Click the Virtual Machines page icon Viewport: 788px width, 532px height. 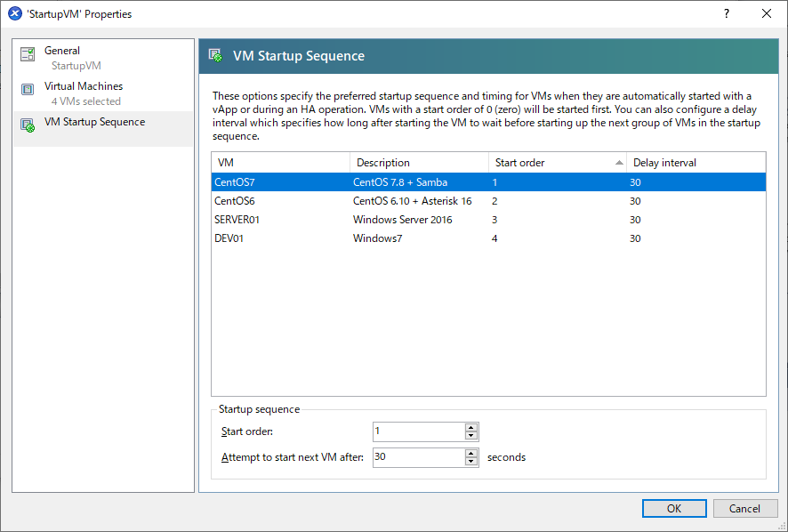(x=28, y=90)
